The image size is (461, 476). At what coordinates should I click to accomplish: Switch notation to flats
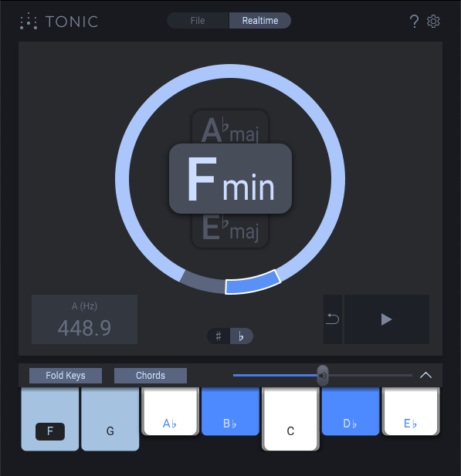(241, 336)
